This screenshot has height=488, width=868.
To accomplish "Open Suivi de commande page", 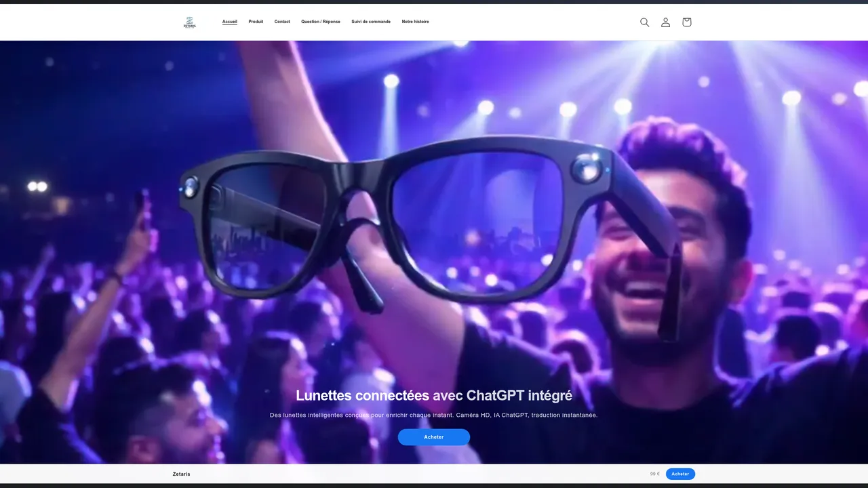I will pyautogui.click(x=371, y=22).
